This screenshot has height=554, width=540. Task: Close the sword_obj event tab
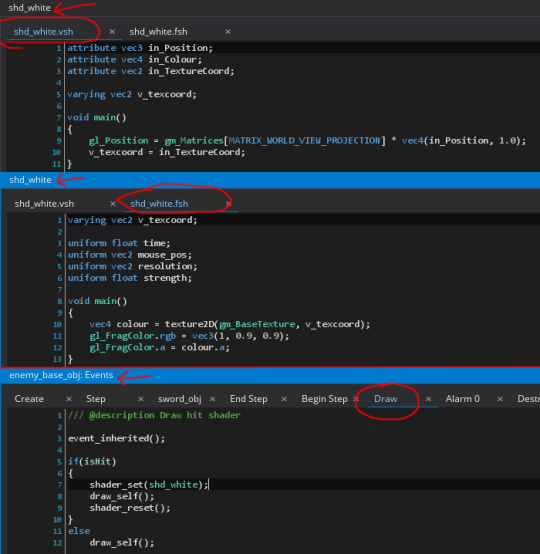click(x=212, y=399)
